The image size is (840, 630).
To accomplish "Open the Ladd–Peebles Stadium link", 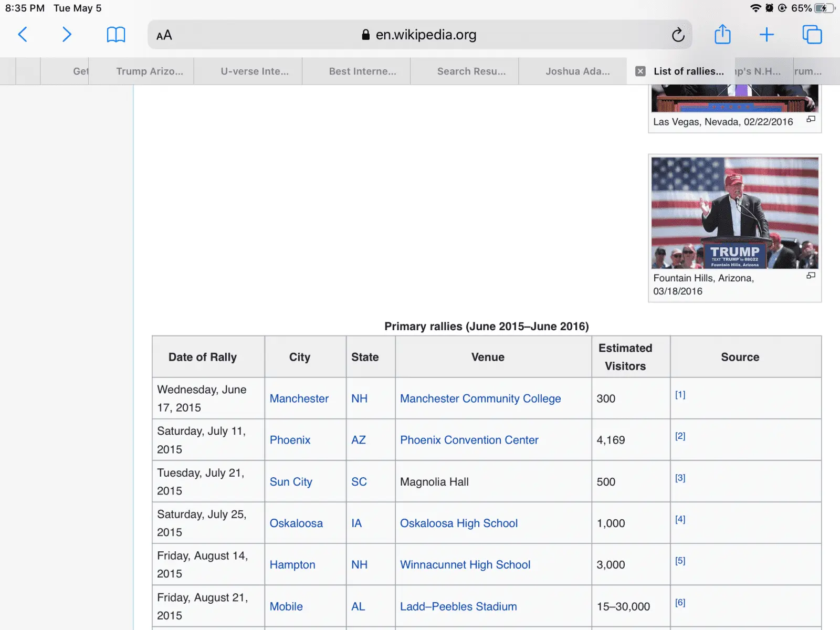I will [458, 606].
